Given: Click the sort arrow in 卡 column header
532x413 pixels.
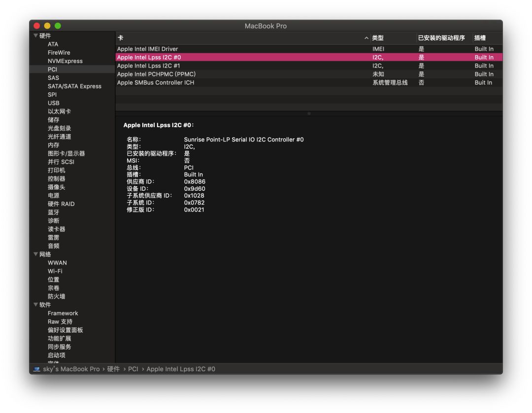Looking at the screenshot, I should pyautogui.click(x=366, y=38).
